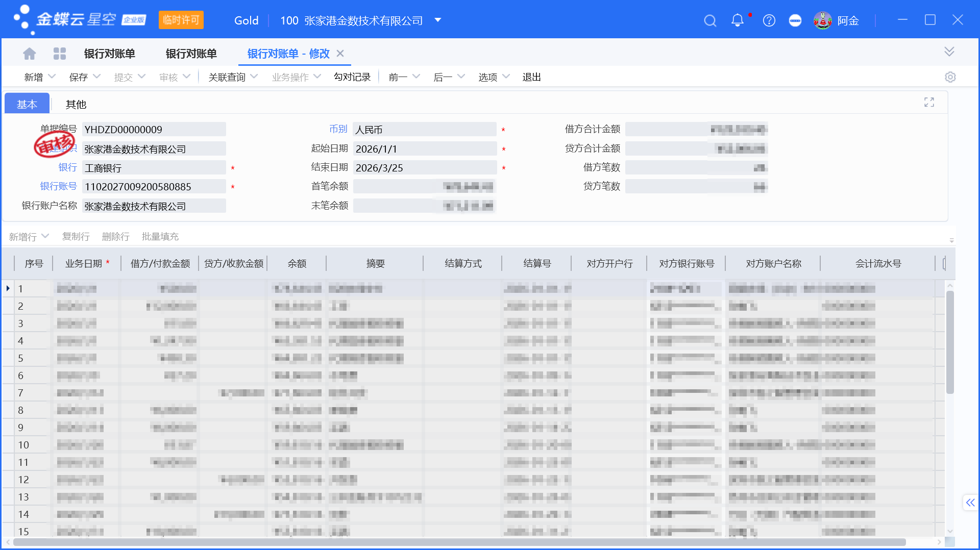Expand the 选项 dropdown arrow
Viewport: 980px width, 550px height.
tap(506, 77)
